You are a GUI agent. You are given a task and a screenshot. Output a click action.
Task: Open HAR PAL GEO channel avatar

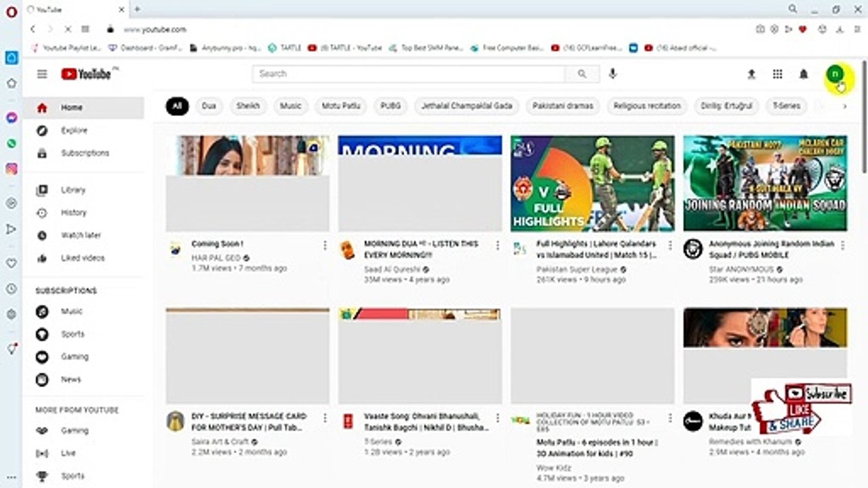(175, 249)
